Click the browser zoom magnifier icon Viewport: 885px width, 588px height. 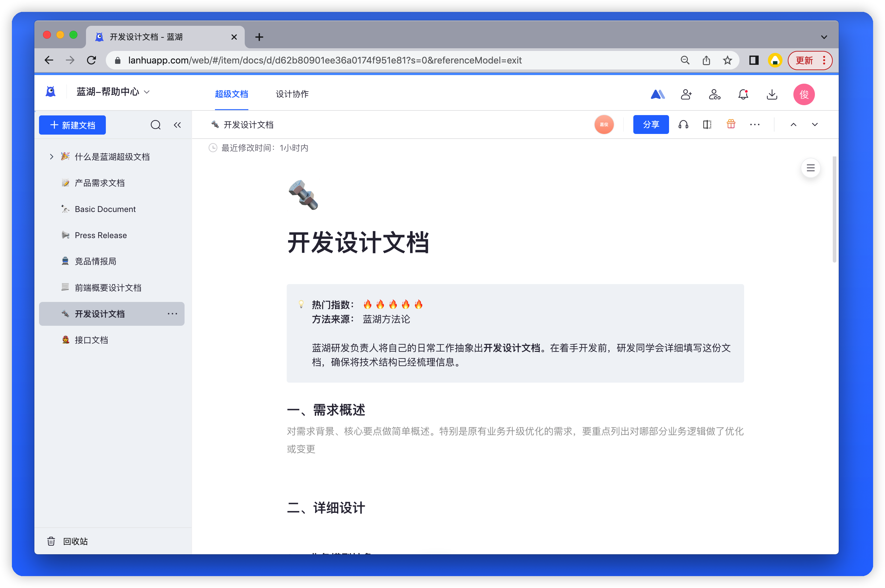pyautogui.click(x=685, y=61)
